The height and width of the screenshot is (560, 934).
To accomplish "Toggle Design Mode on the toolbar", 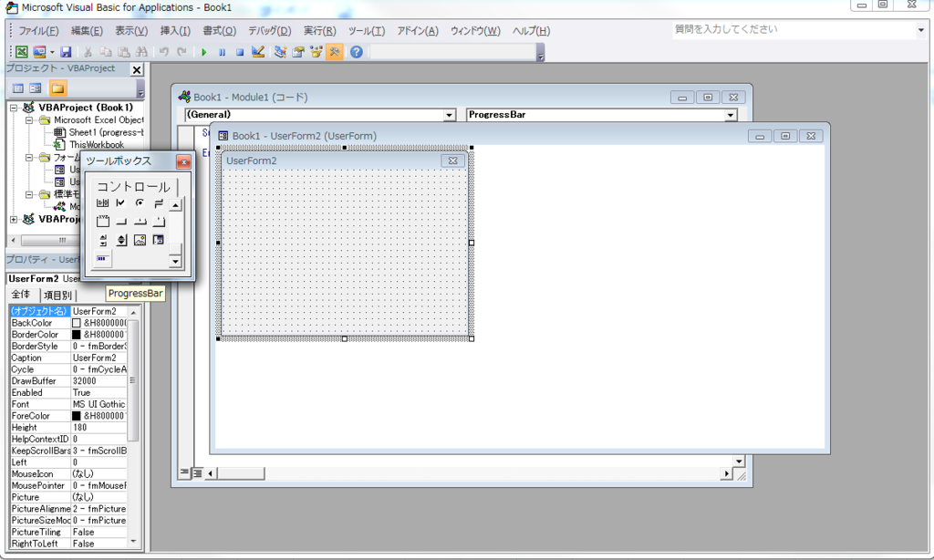I will [x=258, y=52].
